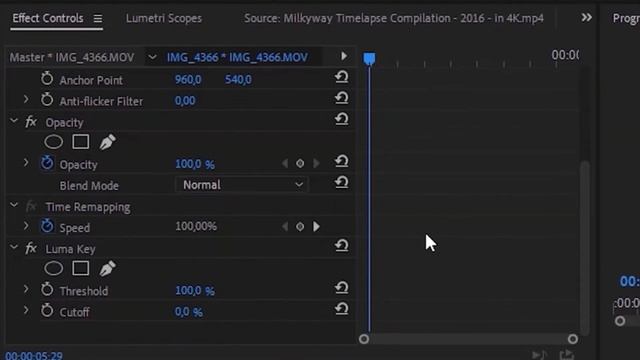Reset the Anchor Point parameter

click(342, 77)
